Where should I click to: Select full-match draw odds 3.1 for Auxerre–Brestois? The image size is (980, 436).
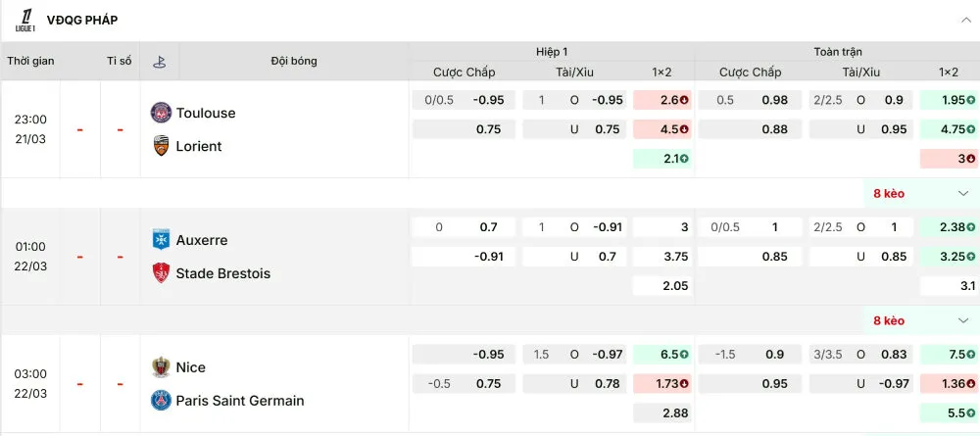point(949,286)
